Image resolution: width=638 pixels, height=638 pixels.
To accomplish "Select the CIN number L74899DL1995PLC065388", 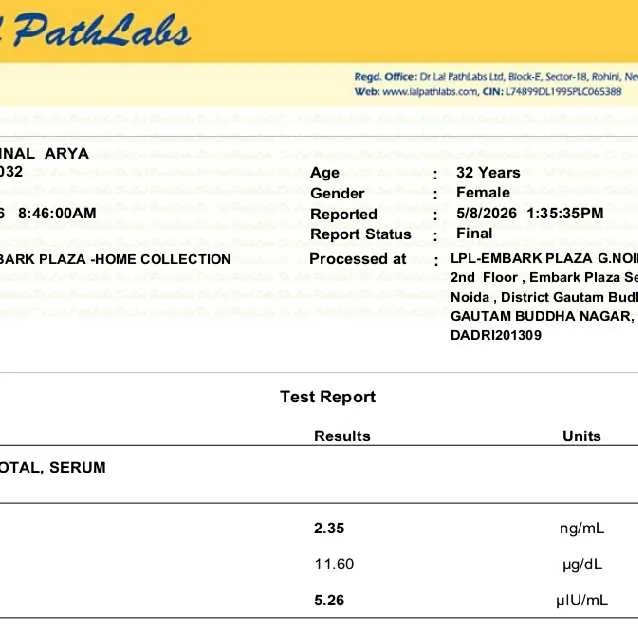I will (564, 92).
